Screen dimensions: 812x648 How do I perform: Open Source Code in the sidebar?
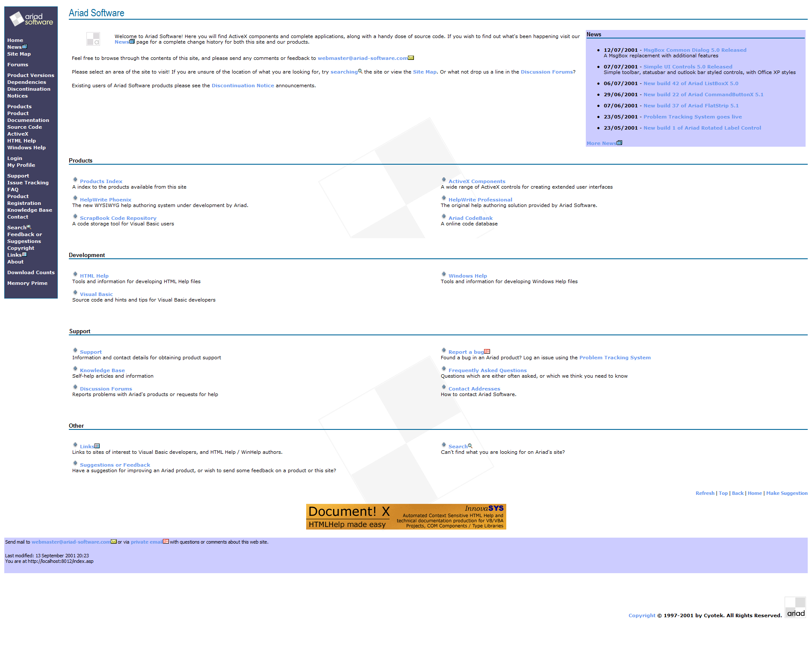click(24, 127)
